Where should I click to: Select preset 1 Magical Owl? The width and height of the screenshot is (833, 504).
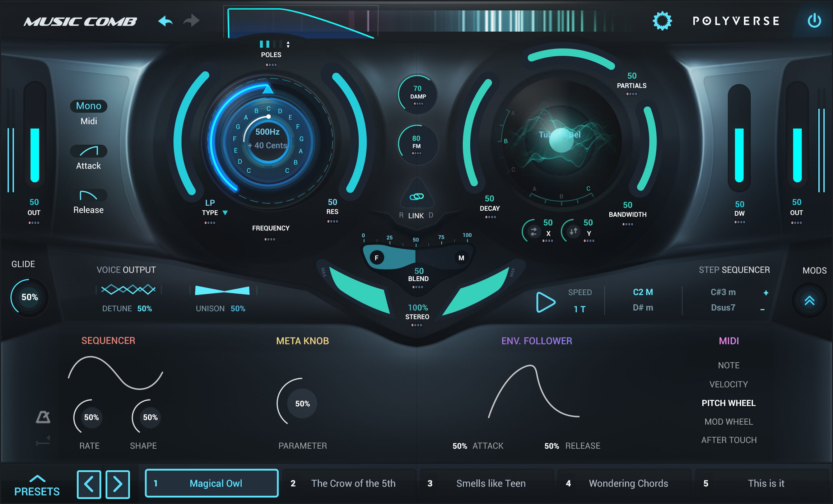coord(212,483)
